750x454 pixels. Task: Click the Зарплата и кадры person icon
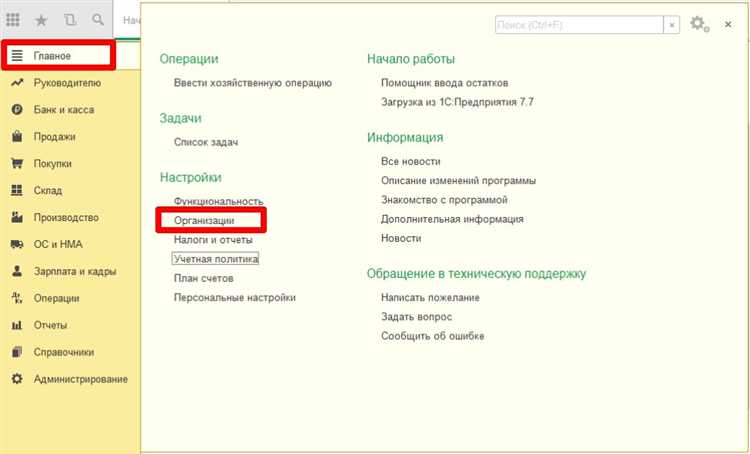17,271
